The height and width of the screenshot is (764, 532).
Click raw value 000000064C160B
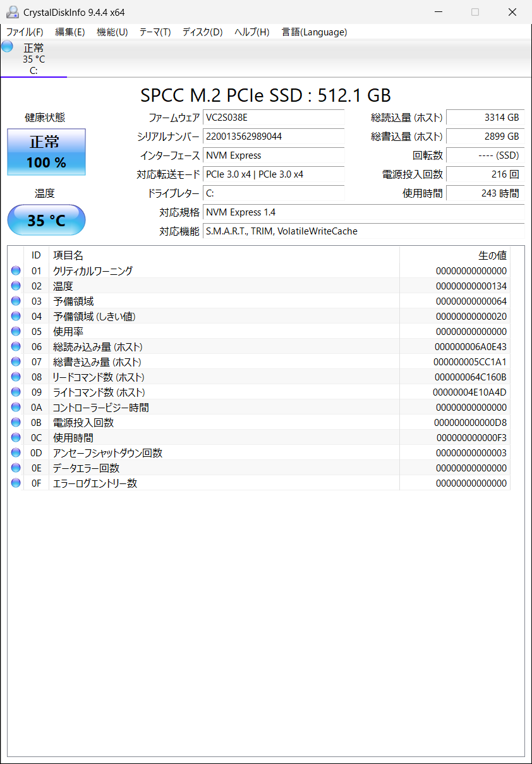(470, 377)
